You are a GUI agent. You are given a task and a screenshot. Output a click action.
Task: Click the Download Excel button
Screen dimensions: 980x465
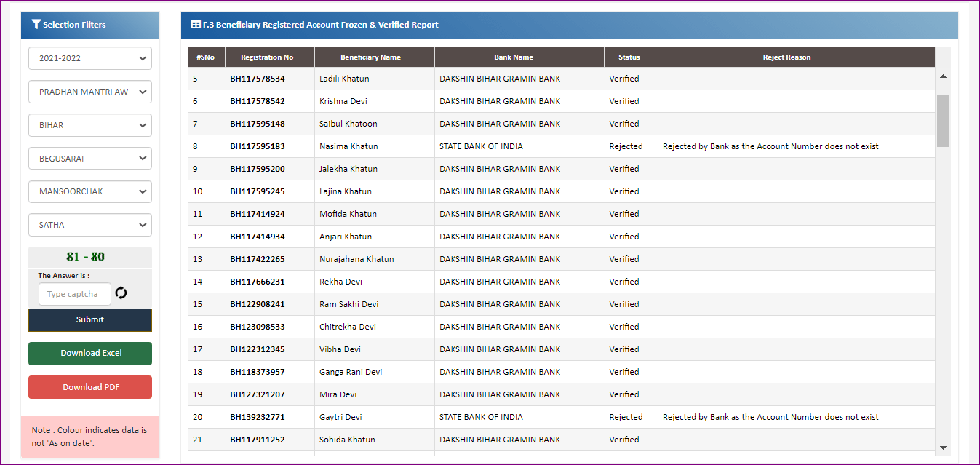[x=90, y=354]
